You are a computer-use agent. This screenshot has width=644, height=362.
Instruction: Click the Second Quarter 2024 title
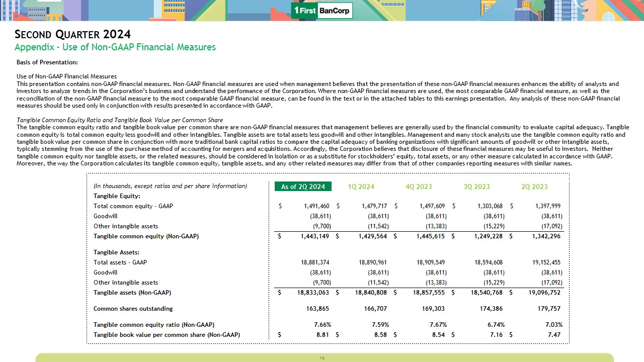[x=73, y=34]
